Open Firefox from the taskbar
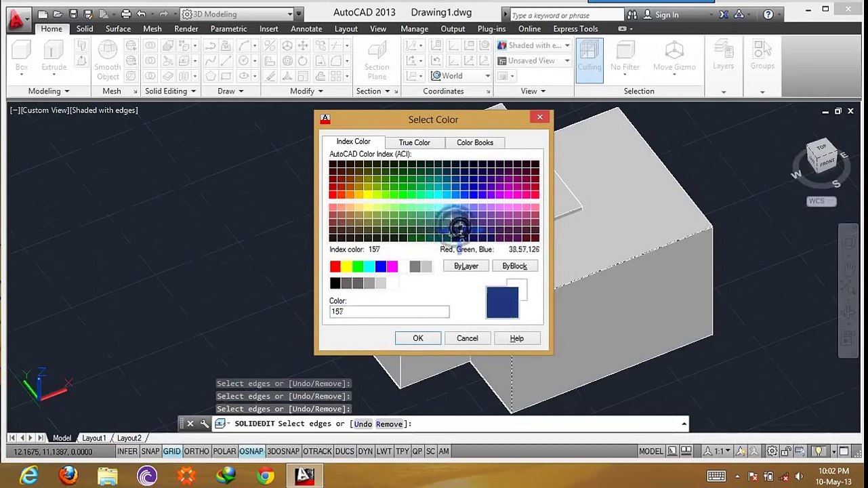 click(x=68, y=476)
